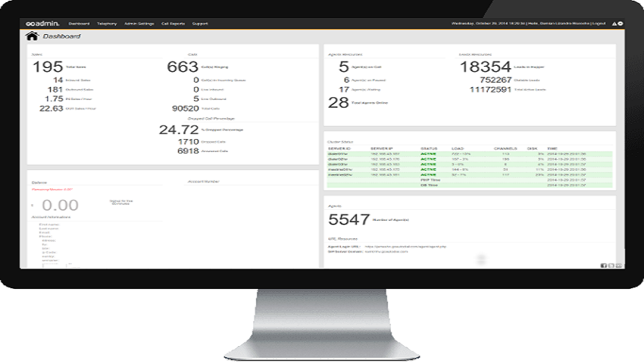The image size is (644, 362).
Task: Click the Agents on Call value 5
Action: 344,67
